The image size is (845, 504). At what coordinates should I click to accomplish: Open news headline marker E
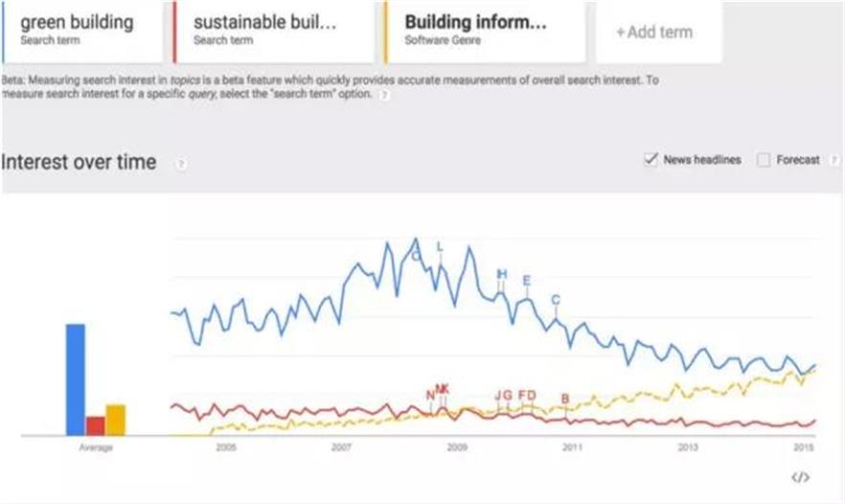(x=526, y=280)
